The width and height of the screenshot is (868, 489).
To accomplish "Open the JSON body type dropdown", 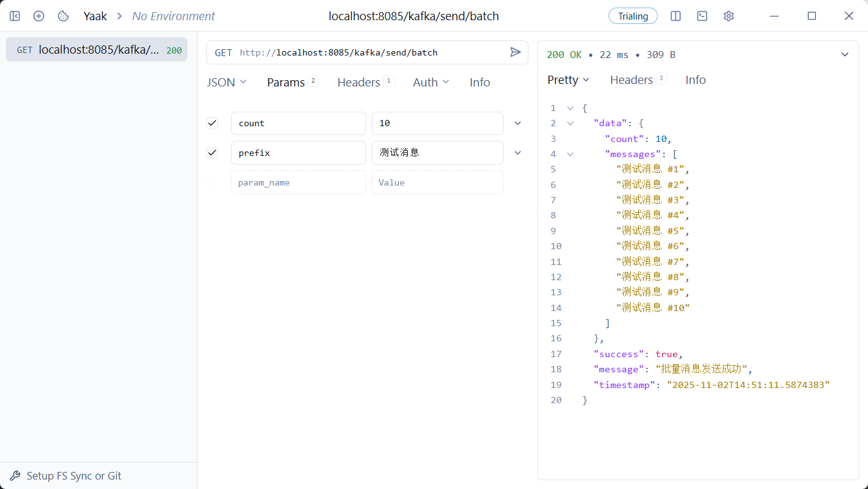I will click(x=227, y=82).
